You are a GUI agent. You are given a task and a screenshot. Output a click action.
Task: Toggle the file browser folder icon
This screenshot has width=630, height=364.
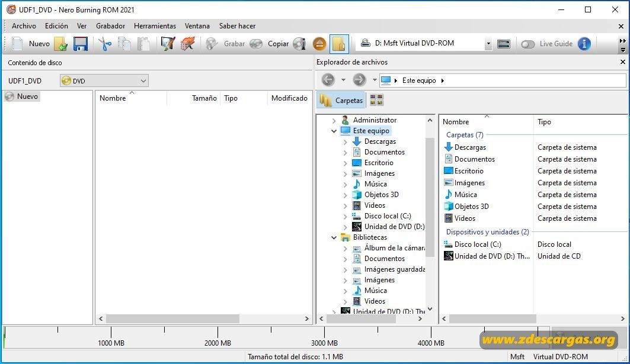click(x=339, y=44)
